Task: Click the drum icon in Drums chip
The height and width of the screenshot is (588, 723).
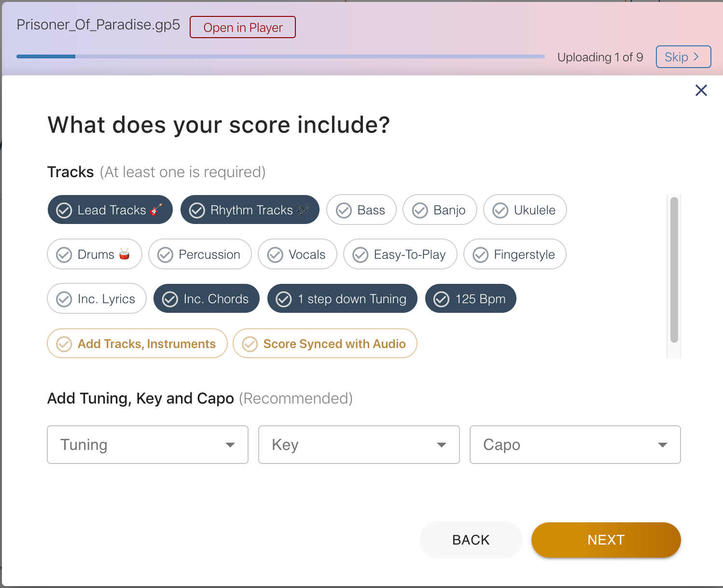Action: pyautogui.click(x=125, y=254)
